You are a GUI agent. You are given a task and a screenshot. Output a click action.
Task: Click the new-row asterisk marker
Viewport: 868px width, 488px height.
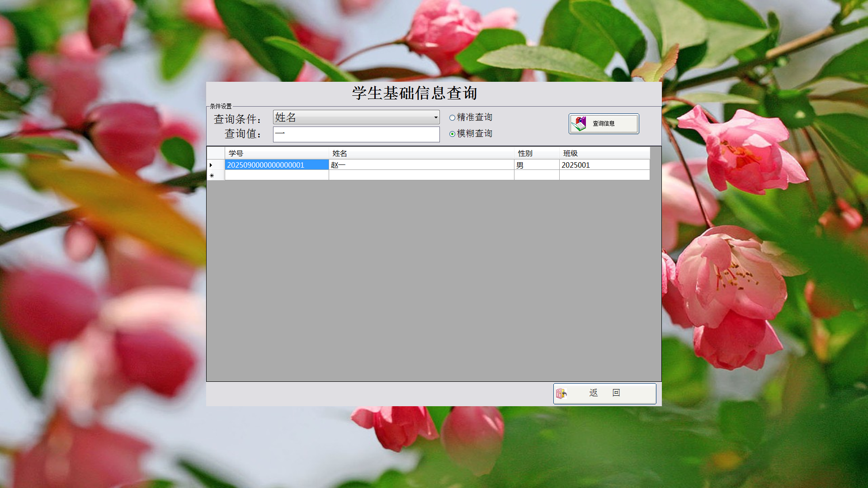point(212,175)
